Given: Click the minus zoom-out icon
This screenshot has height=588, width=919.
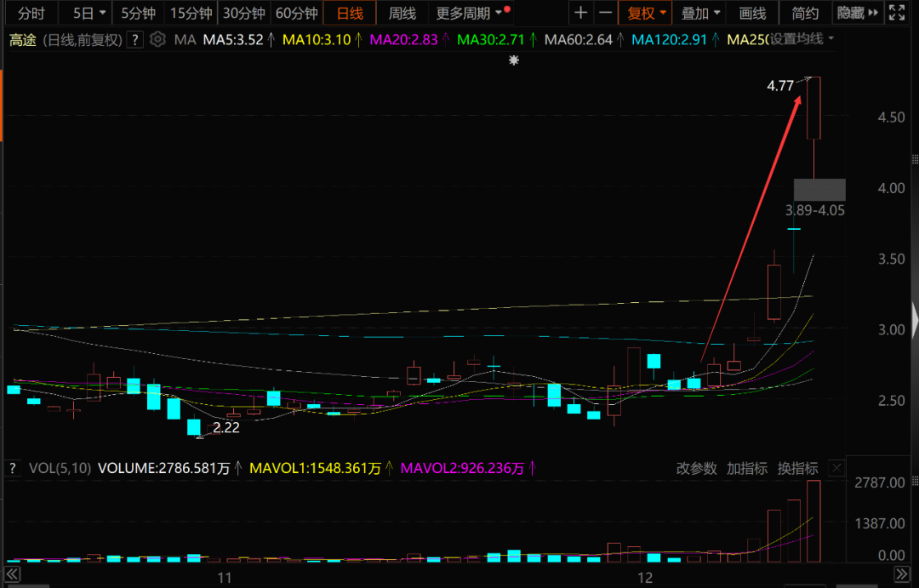Looking at the screenshot, I should (606, 13).
